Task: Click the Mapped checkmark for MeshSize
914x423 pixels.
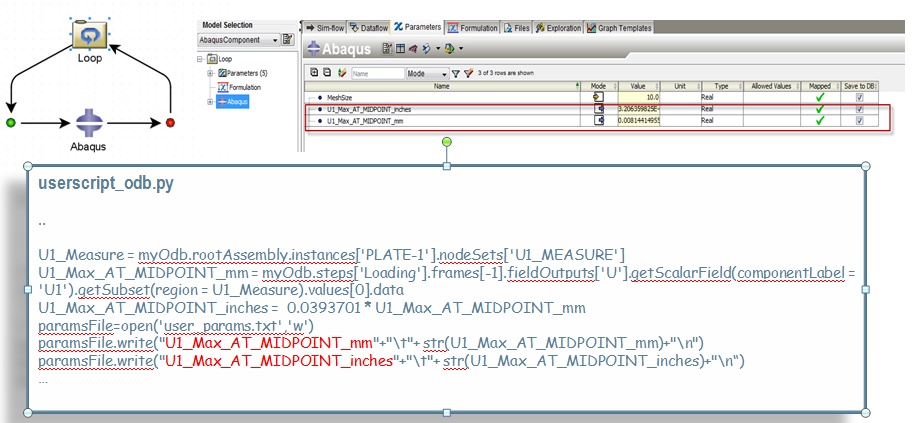Action: tap(820, 97)
